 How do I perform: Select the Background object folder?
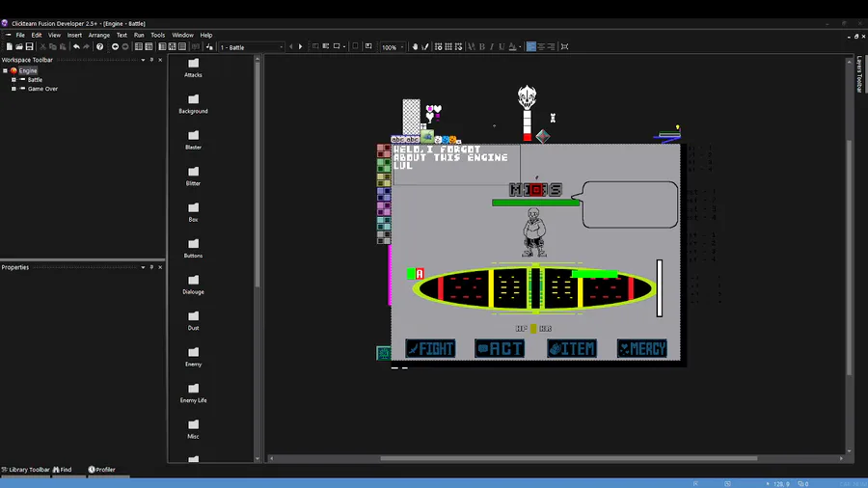(193, 104)
